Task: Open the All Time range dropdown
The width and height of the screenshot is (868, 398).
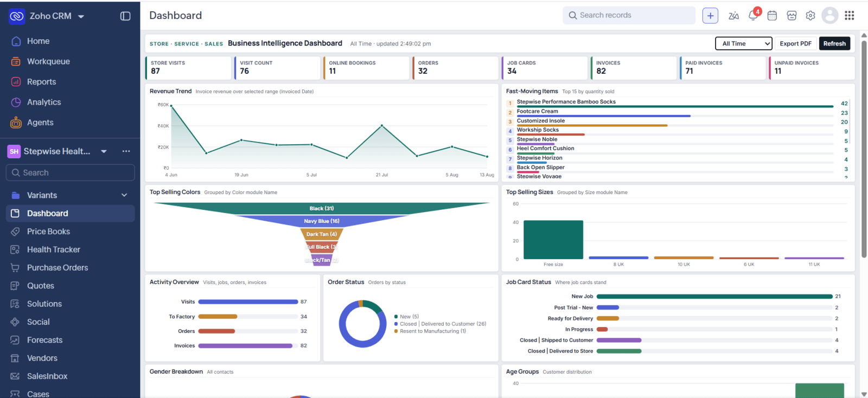Action: point(744,43)
